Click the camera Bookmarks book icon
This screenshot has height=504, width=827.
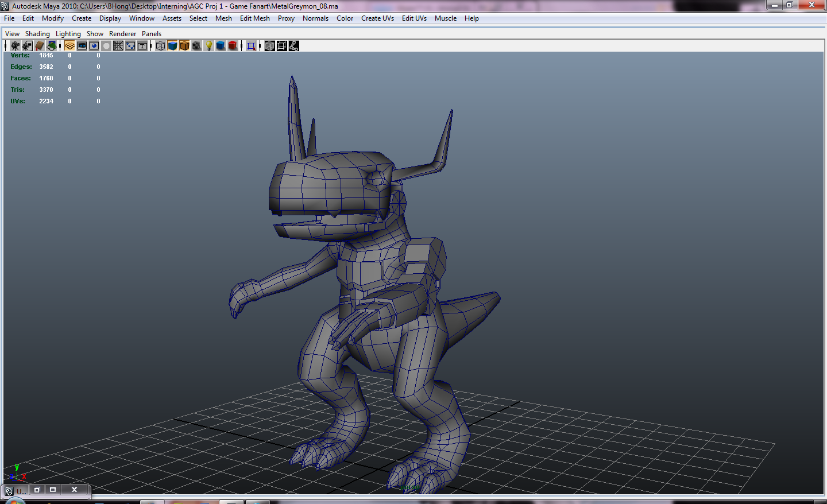click(x=40, y=46)
